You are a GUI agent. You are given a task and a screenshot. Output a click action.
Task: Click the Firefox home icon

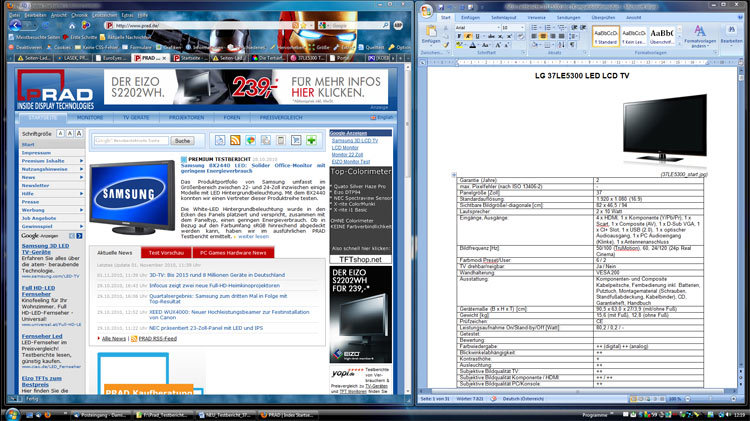click(72, 25)
